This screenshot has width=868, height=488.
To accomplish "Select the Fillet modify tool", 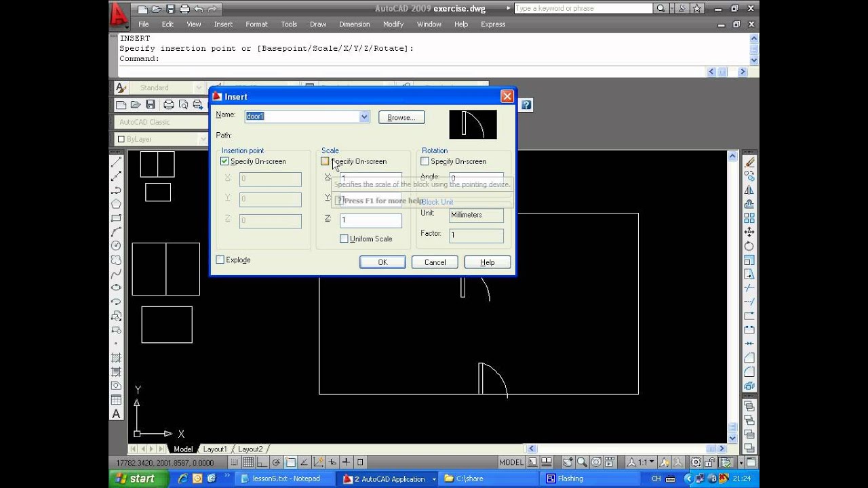I will [x=749, y=372].
